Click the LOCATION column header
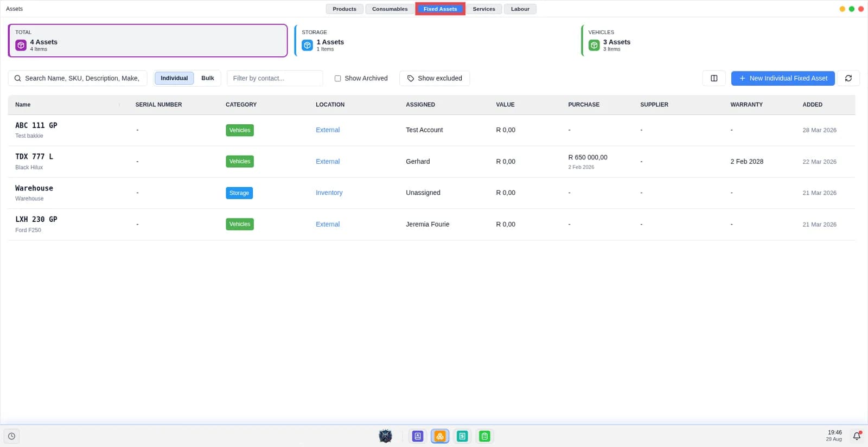This screenshot has height=447, width=868. 330,105
